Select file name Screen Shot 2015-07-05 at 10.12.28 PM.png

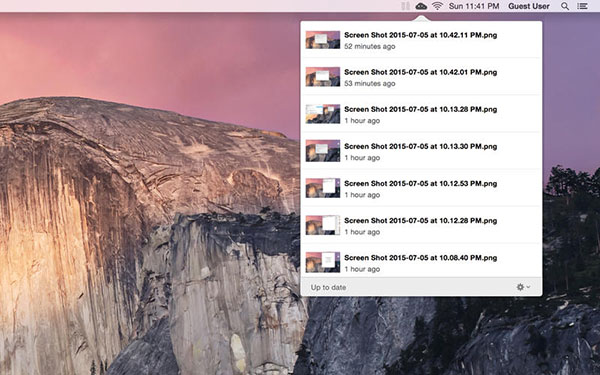(421, 220)
